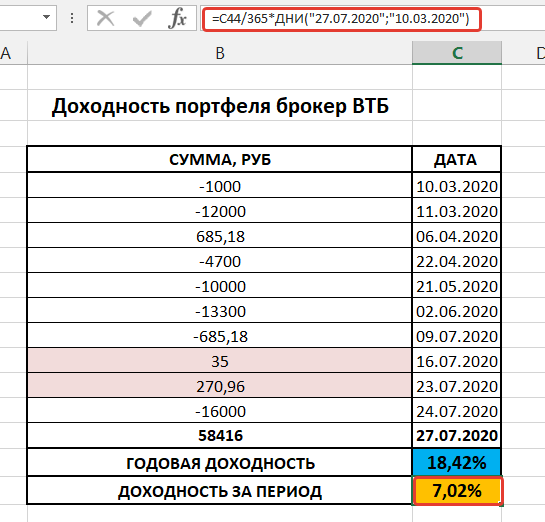Expand the Name Box dropdown arrow
545x522 pixels.
pyautogui.click(x=46, y=17)
